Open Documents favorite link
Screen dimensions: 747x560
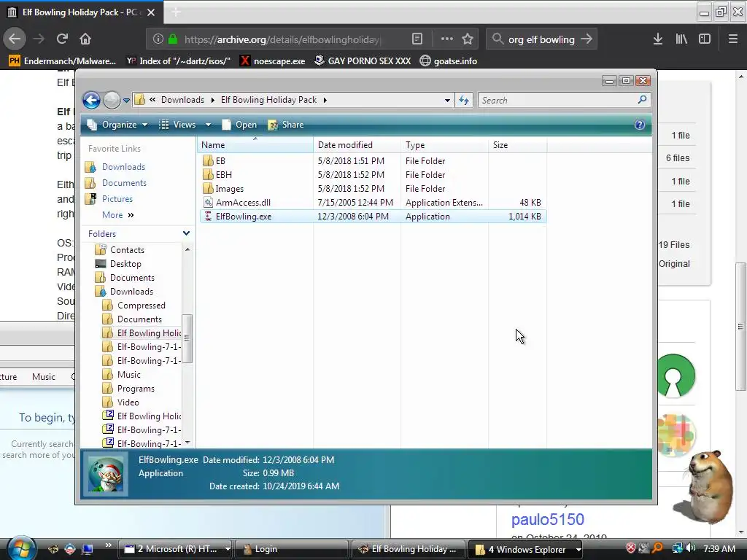coord(124,183)
